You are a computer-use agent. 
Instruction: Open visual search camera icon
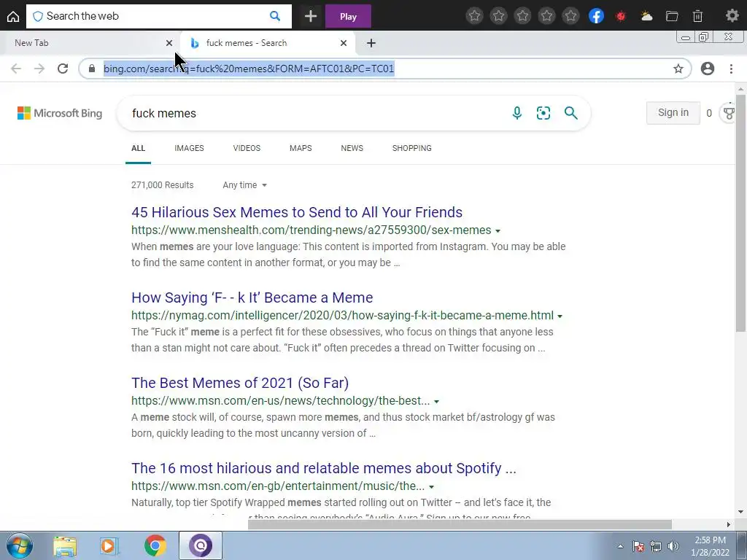[543, 113]
